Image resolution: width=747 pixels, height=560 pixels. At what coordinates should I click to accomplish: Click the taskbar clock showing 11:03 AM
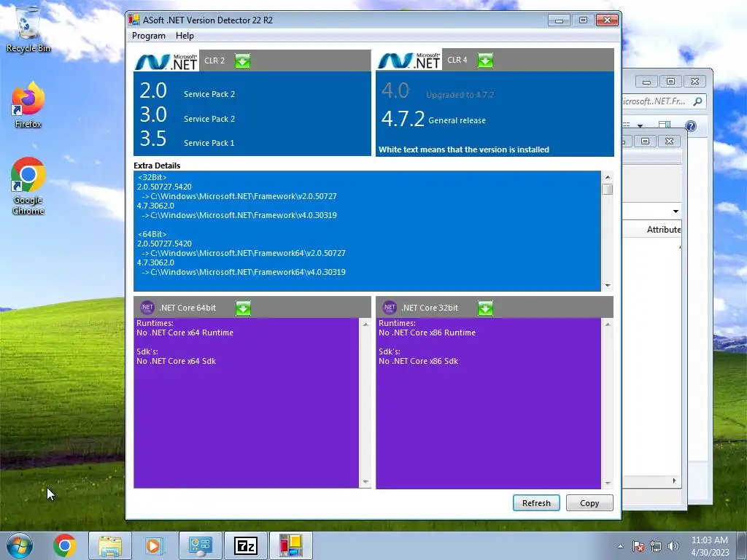pyautogui.click(x=710, y=546)
